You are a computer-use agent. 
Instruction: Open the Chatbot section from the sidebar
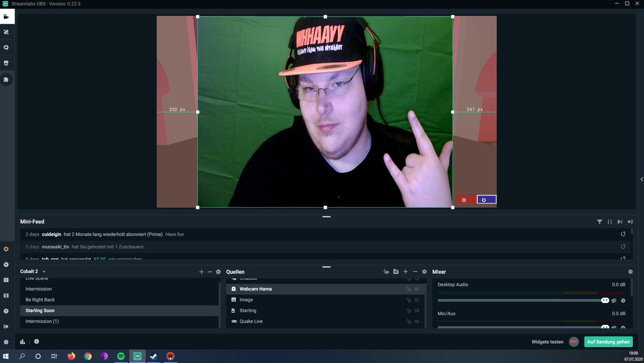6,47
